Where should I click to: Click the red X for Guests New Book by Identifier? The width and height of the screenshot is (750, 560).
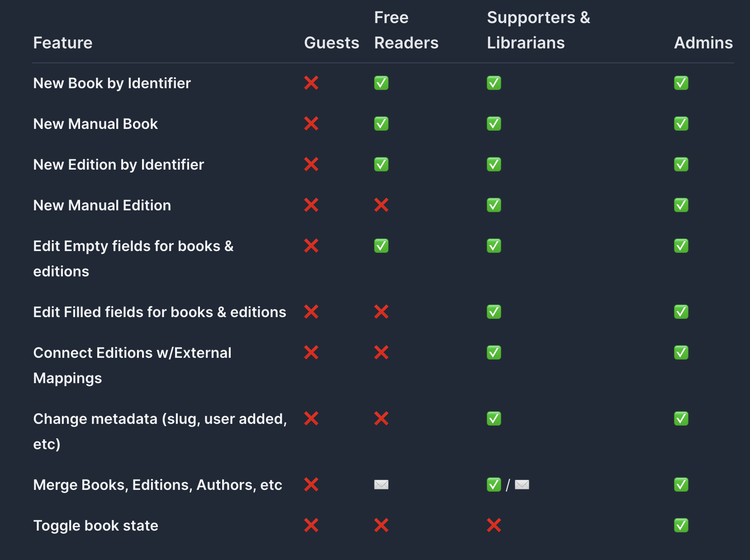[x=311, y=83]
